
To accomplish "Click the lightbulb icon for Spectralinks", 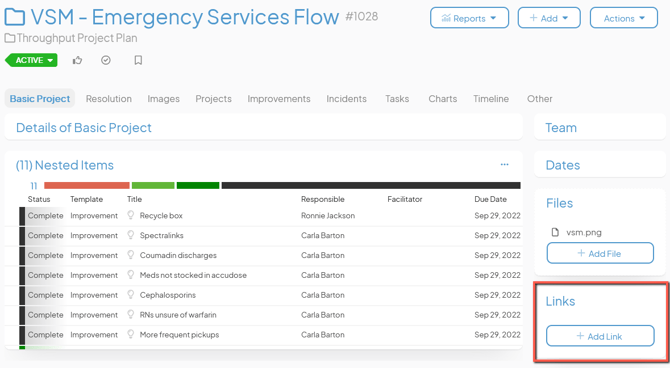I will (x=131, y=235).
